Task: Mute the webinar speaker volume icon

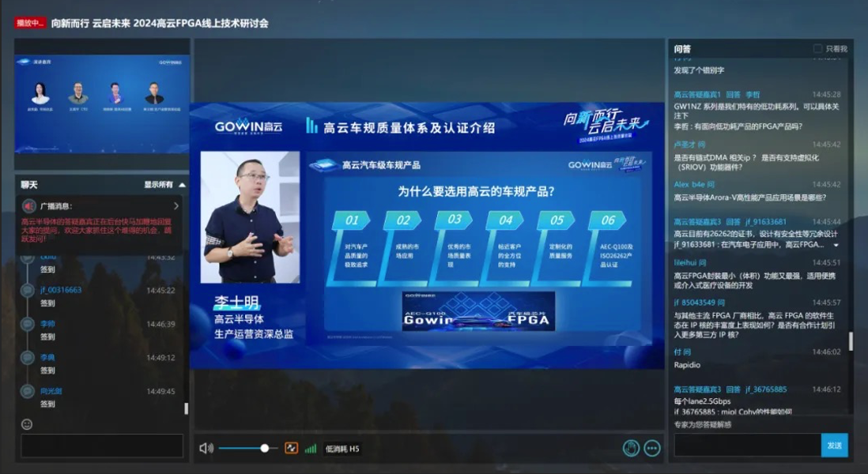Action: [206, 448]
